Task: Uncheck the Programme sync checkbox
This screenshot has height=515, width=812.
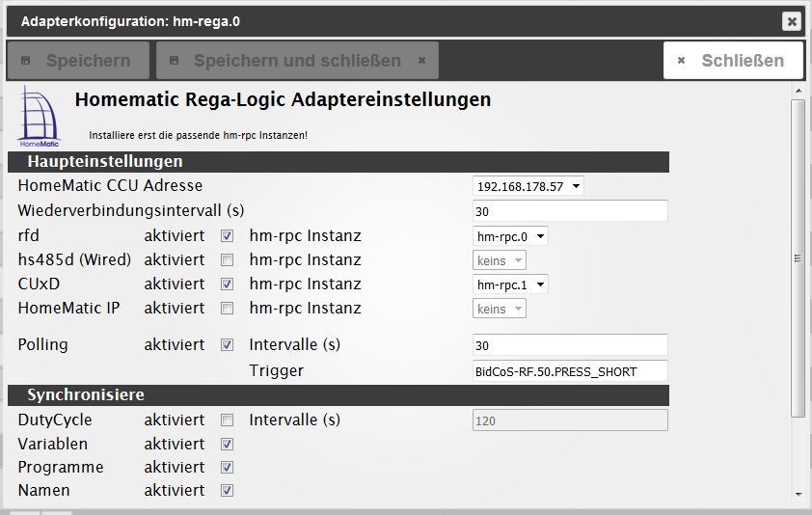Action: click(x=227, y=468)
